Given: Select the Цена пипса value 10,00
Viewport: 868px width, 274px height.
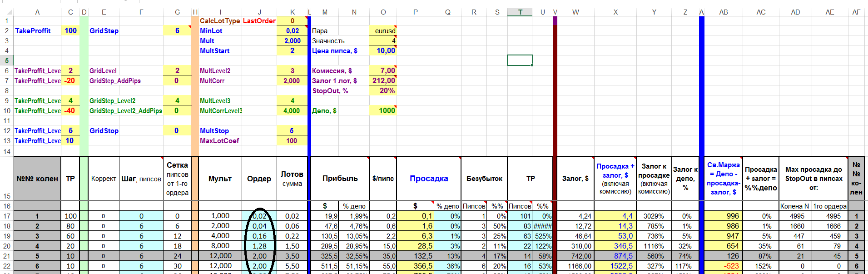Looking at the screenshot, I should pos(383,51).
